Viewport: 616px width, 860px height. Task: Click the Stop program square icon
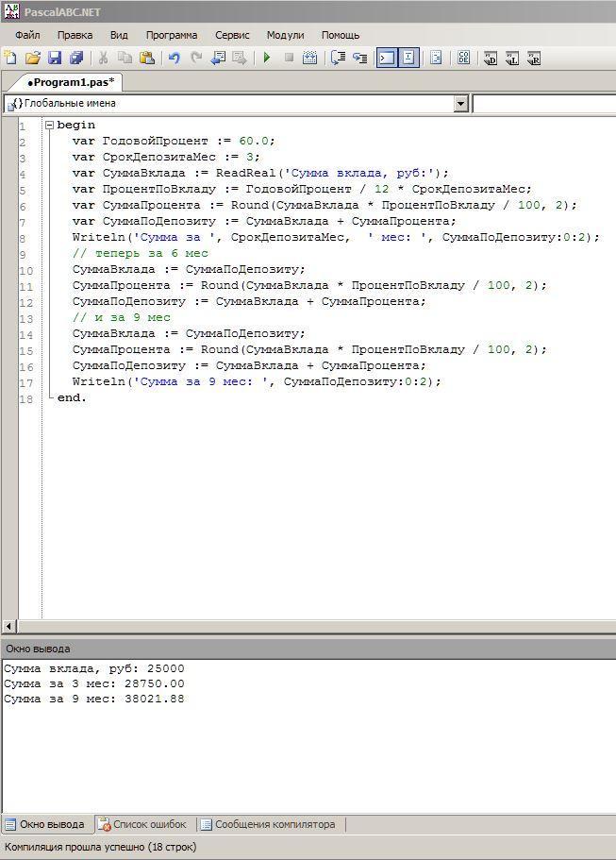pyautogui.click(x=289, y=58)
